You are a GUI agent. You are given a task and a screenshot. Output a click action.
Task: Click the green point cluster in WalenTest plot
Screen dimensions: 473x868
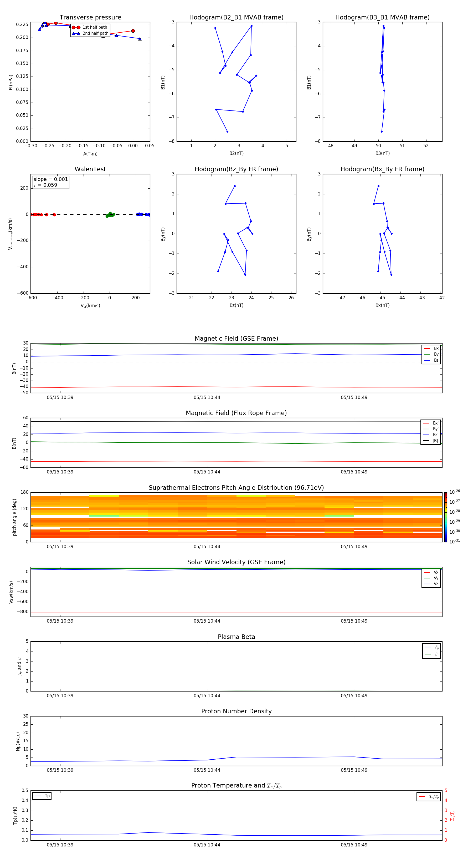pos(110,215)
